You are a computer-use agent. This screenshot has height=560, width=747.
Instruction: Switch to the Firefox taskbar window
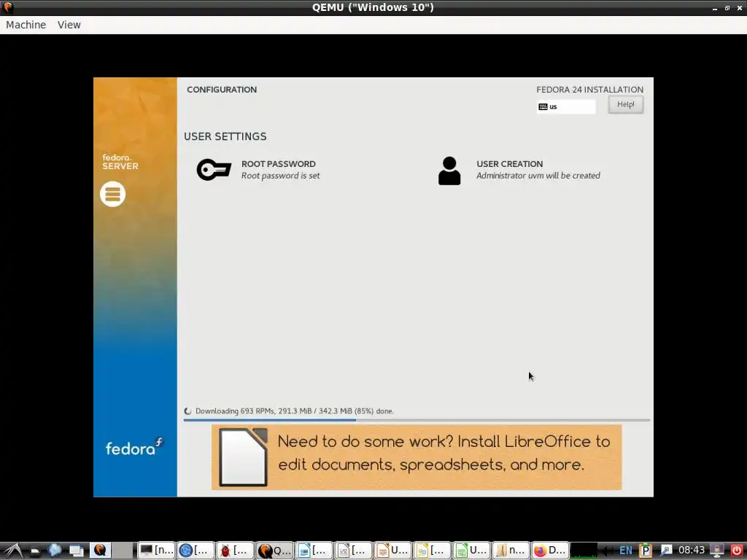tap(550, 551)
